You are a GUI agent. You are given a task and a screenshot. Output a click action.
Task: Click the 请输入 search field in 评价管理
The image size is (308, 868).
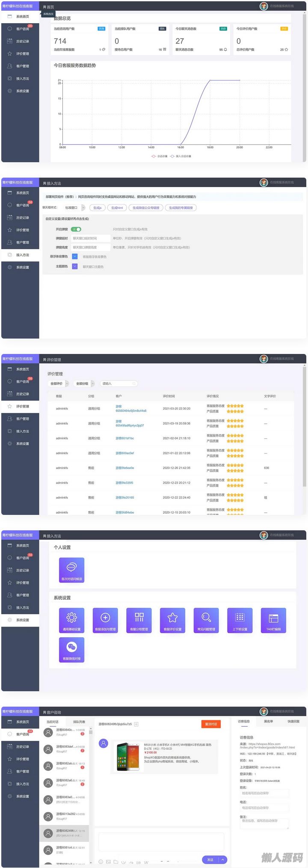click(119, 383)
